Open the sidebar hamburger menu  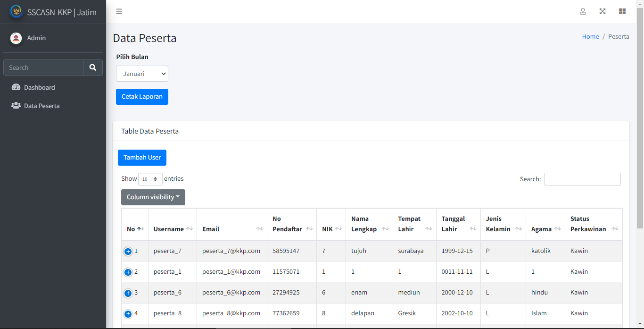(x=119, y=11)
